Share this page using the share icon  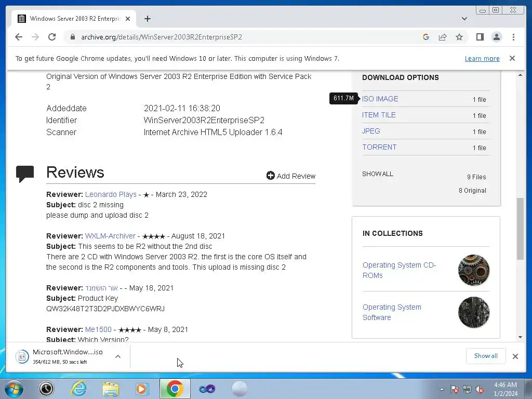[443, 37]
